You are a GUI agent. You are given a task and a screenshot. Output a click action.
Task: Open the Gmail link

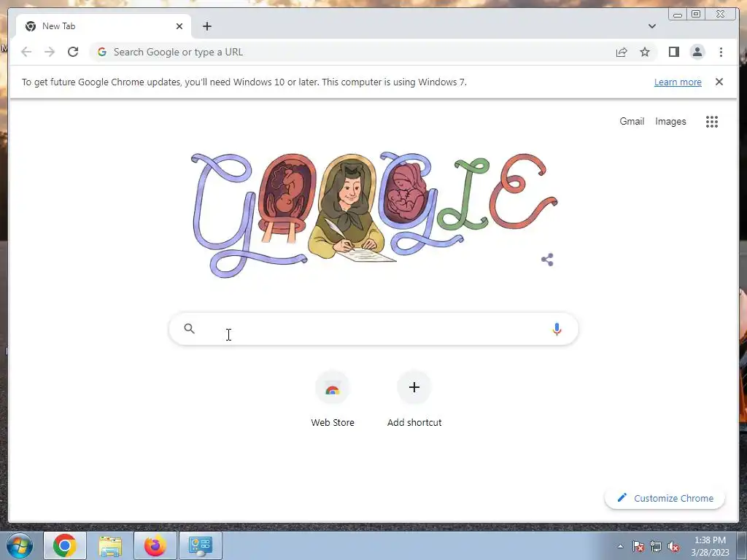click(x=632, y=122)
